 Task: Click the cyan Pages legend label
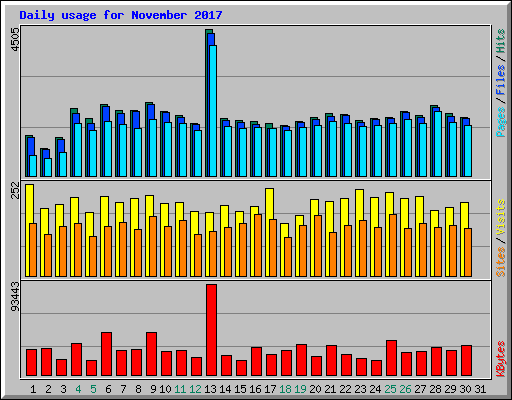[x=501, y=122]
